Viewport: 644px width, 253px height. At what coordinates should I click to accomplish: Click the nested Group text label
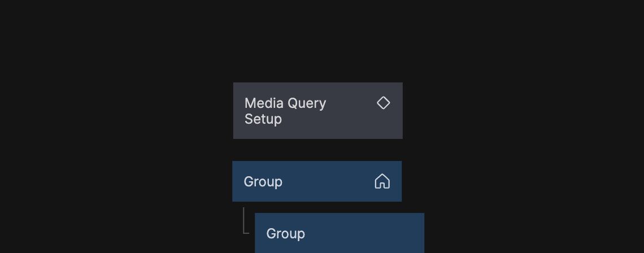[285, 234]
